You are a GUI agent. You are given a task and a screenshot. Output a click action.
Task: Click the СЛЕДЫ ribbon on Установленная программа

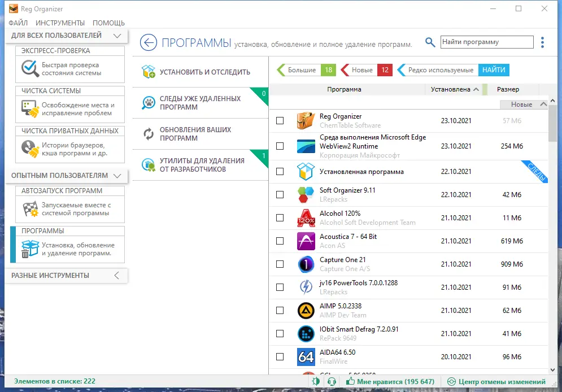[x=536, y=172]
